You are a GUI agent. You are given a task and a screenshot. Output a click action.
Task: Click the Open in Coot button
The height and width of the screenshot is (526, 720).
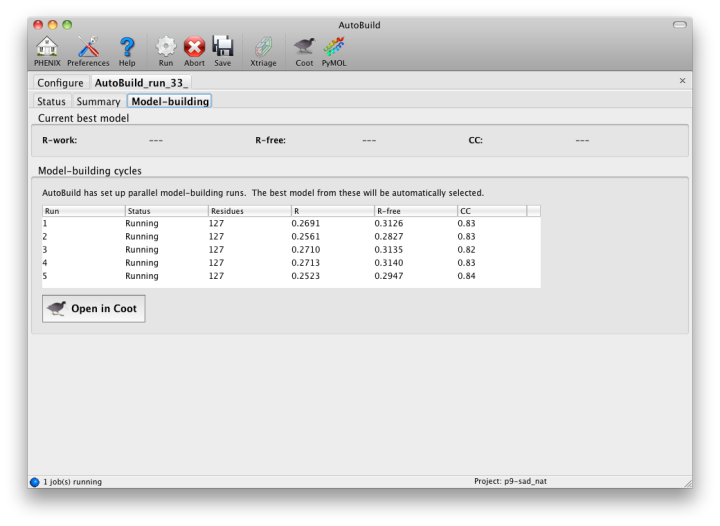94,309
